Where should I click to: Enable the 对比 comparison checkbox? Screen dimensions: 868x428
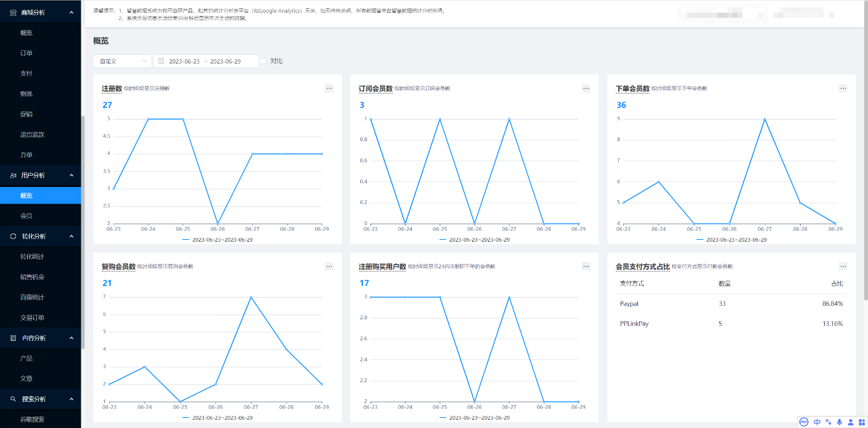tap(263, 61)
